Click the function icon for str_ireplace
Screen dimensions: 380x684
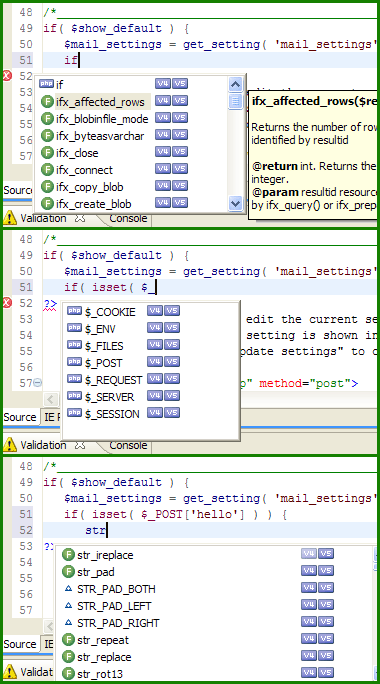[68, 555]
